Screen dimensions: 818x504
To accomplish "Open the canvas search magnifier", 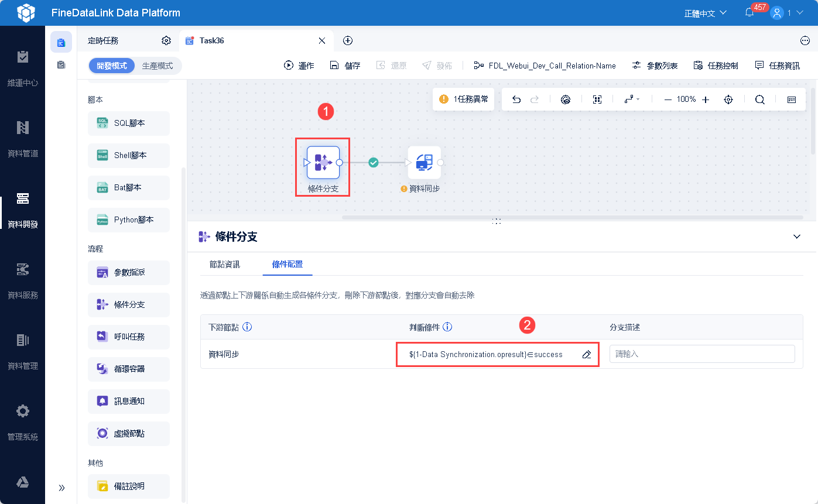I will click(760, 100).
